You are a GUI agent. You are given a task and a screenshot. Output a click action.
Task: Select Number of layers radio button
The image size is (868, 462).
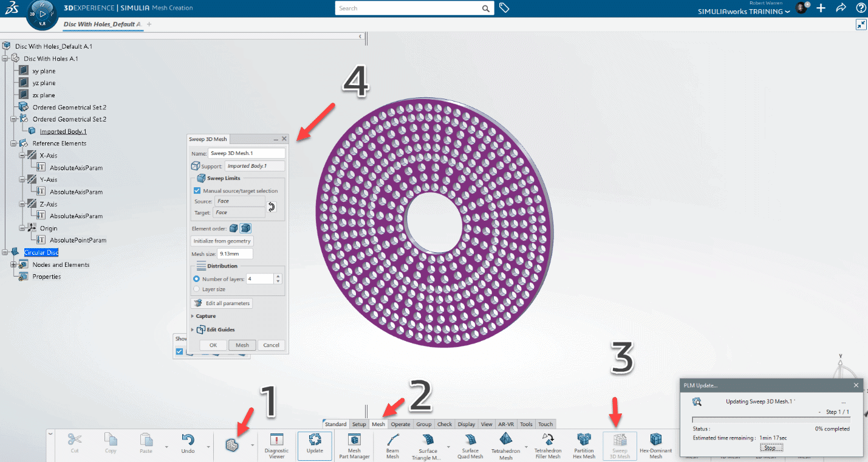coord(196,279)
